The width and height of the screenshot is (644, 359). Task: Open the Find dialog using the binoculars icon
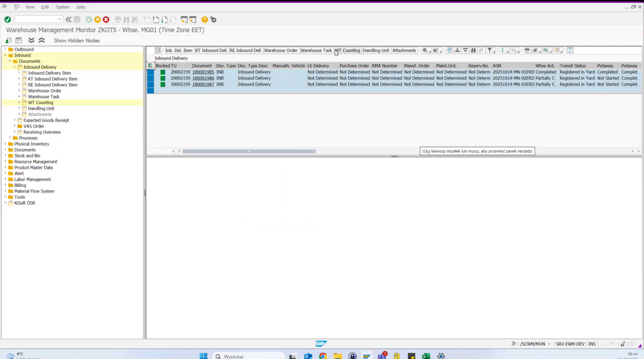click(474, 50)
